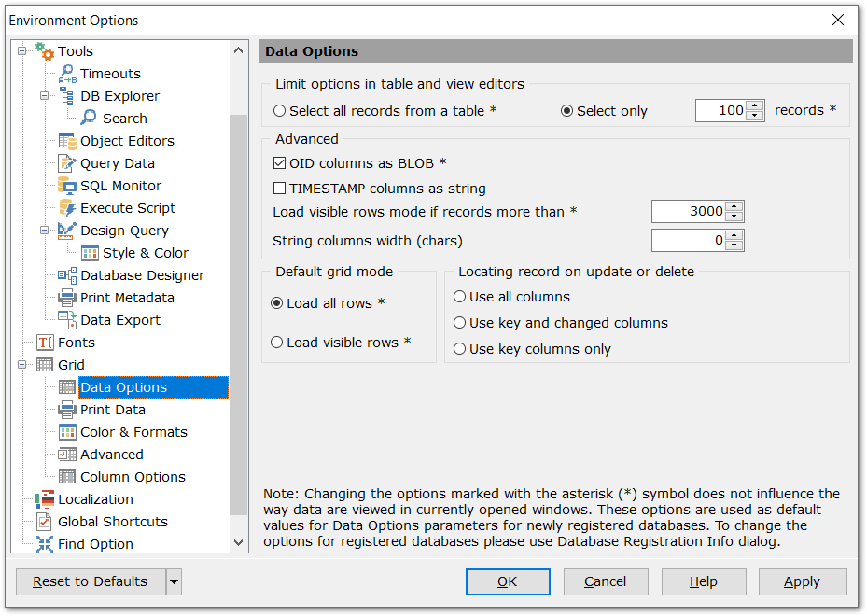
Task: Click the Apply button
Action: (802, 581)
